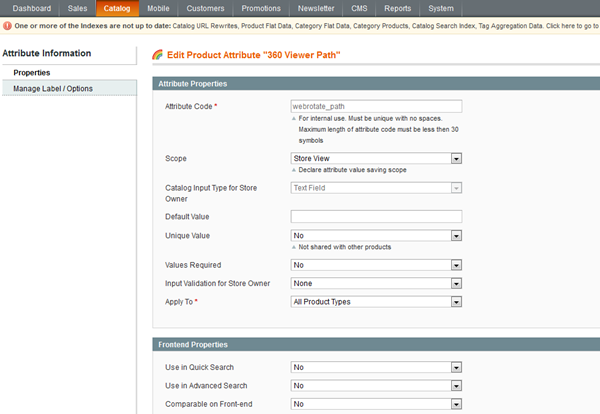Viewport: 600px width, 414px height.
Task: Select the Properties tab in sidebar
Action: (x=31, y=72)
